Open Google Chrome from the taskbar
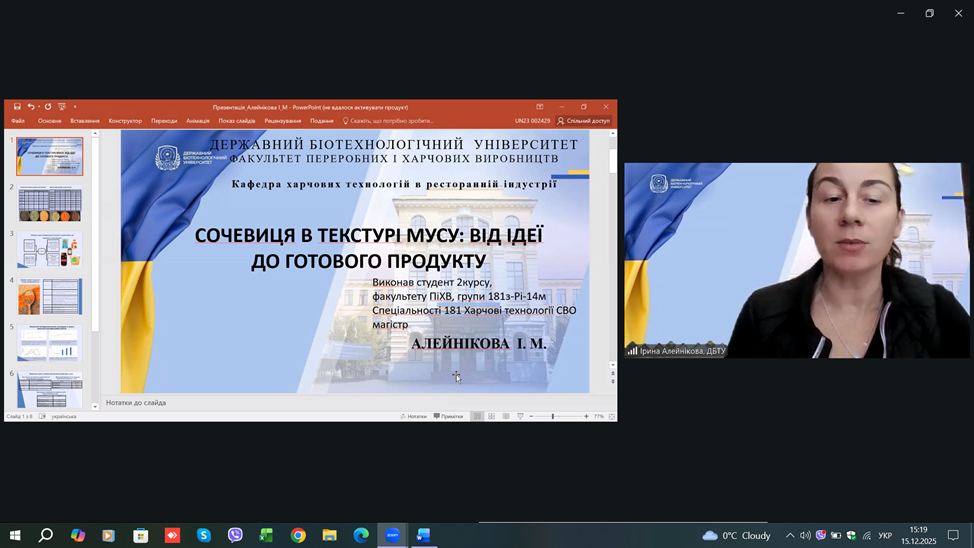 pyautogui.click(x=298, y=536)
